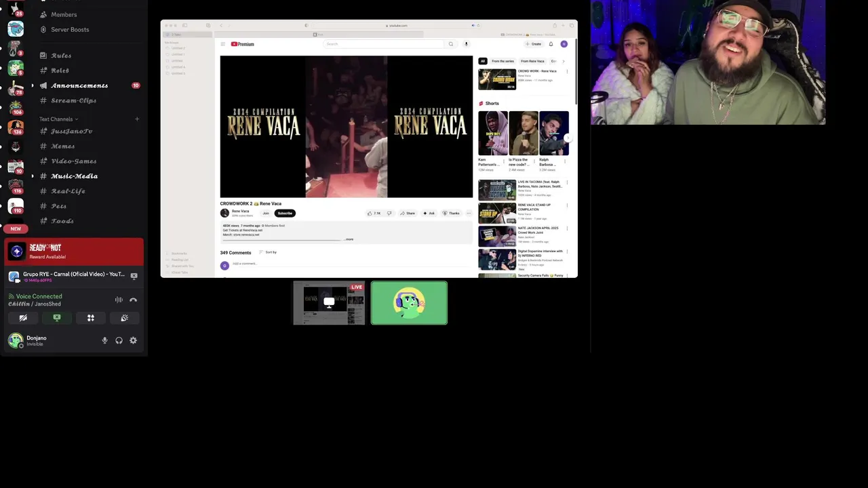Select the From the series chip

(x=502, y=61)
